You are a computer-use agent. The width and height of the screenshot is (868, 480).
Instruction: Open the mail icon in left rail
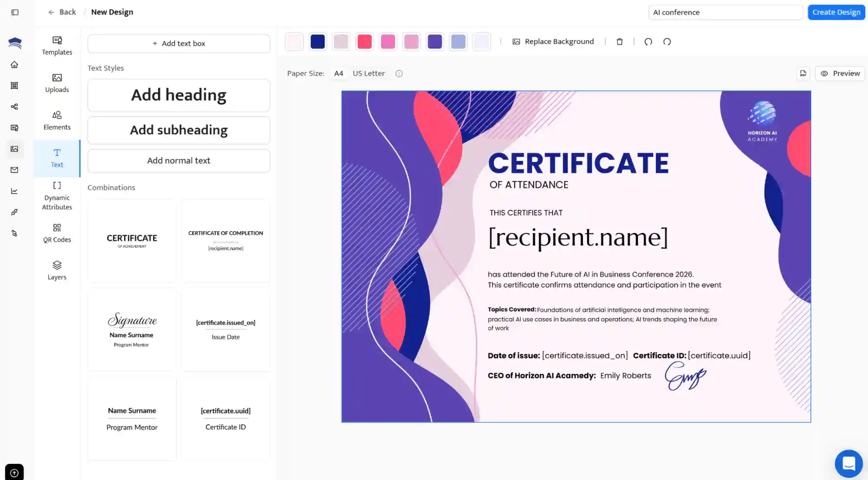[x=14, y=170]
